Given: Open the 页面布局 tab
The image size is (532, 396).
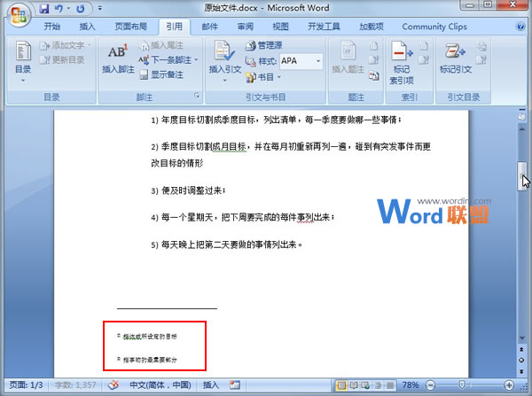Looking at the screenshot, I should pyautogui.click(x=130, y=27).
